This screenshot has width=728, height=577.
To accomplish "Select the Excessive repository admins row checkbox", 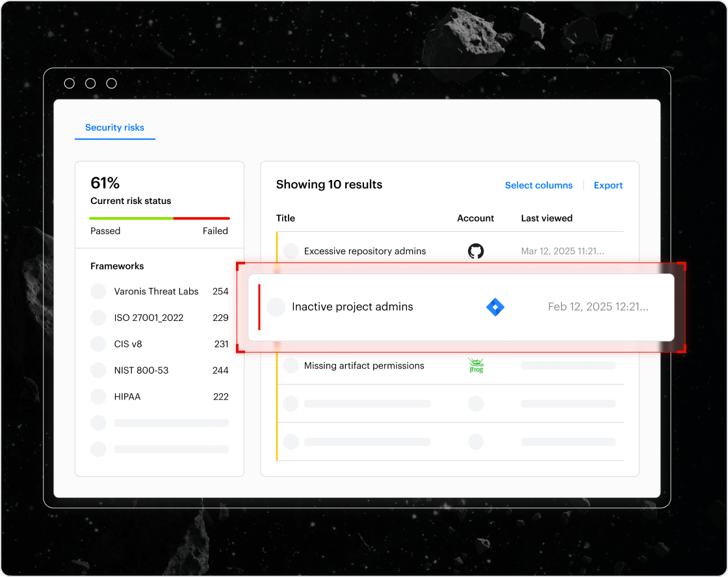I will click(291, 251).
